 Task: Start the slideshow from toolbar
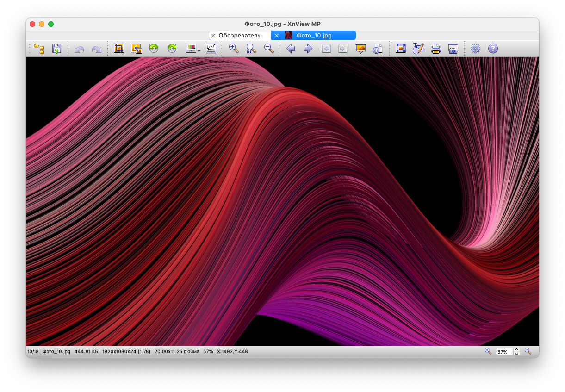click(x=360, y=49)
